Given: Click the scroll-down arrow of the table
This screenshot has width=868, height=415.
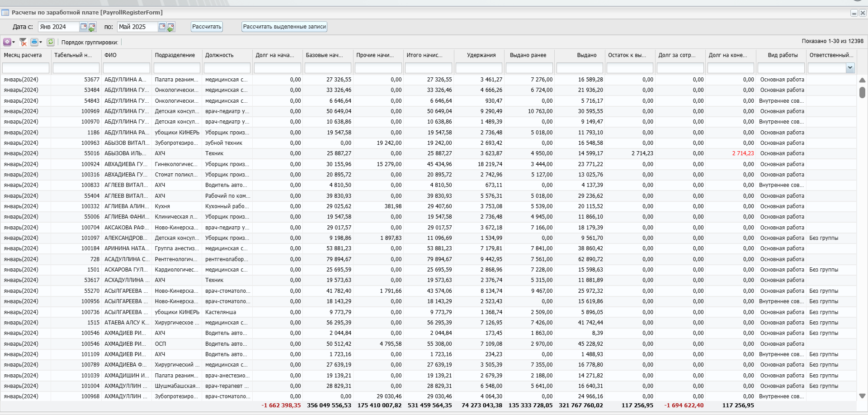Looking at the screenshot, I should [x=862, y=396].
